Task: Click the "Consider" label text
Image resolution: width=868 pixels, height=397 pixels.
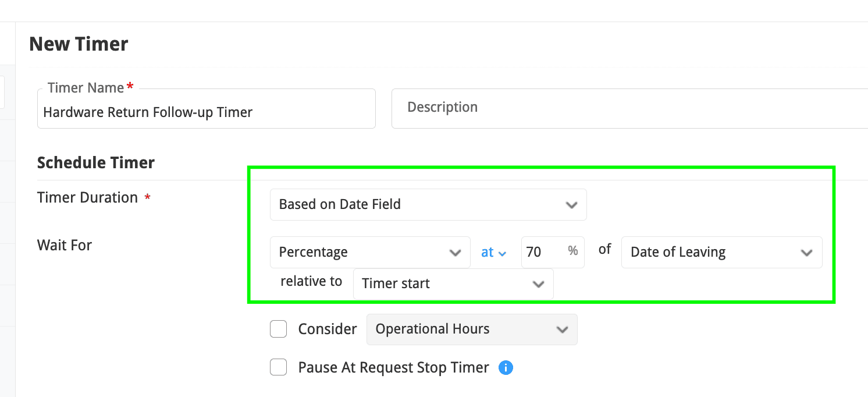Action: 328,329
